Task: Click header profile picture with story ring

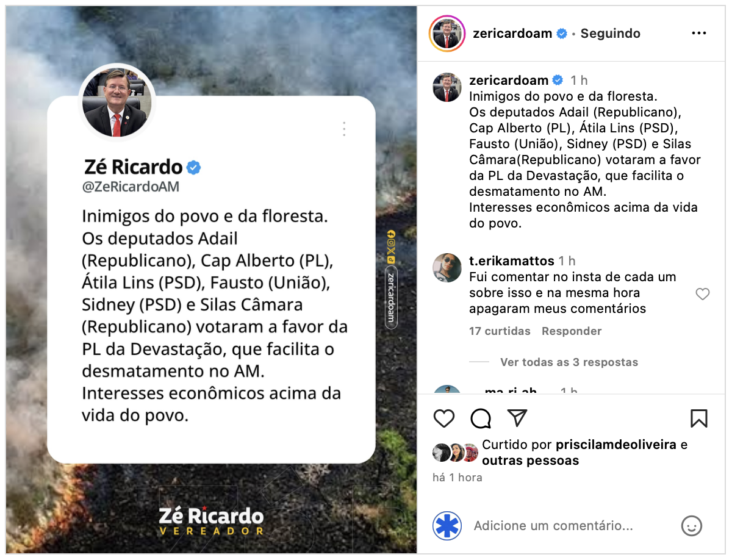Action: click(447, 34)
